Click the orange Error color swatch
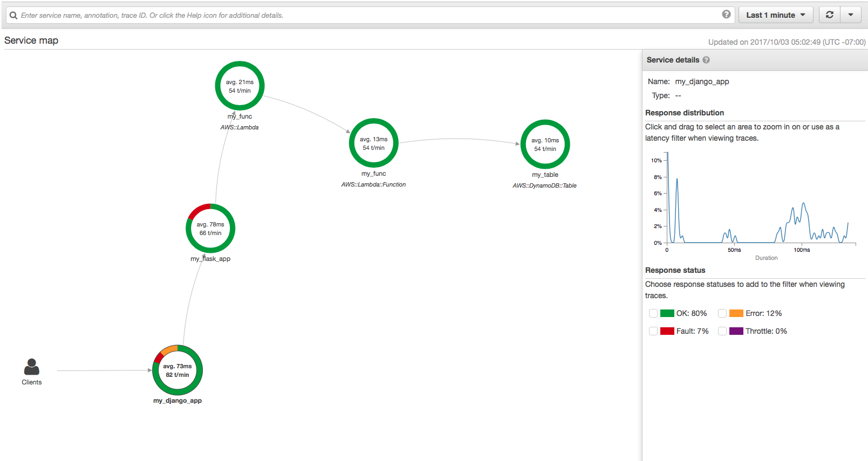 click(x=736, y=313)
